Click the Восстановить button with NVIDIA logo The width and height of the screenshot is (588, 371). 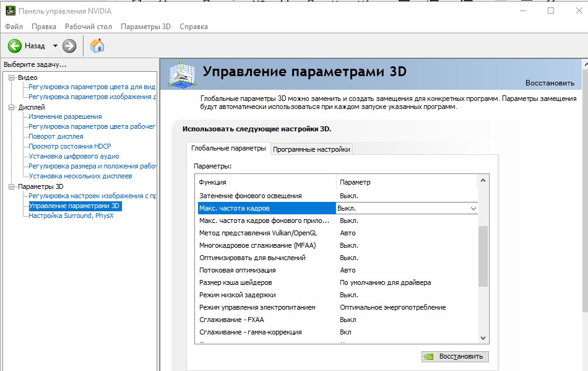click(x=455, y=356)
